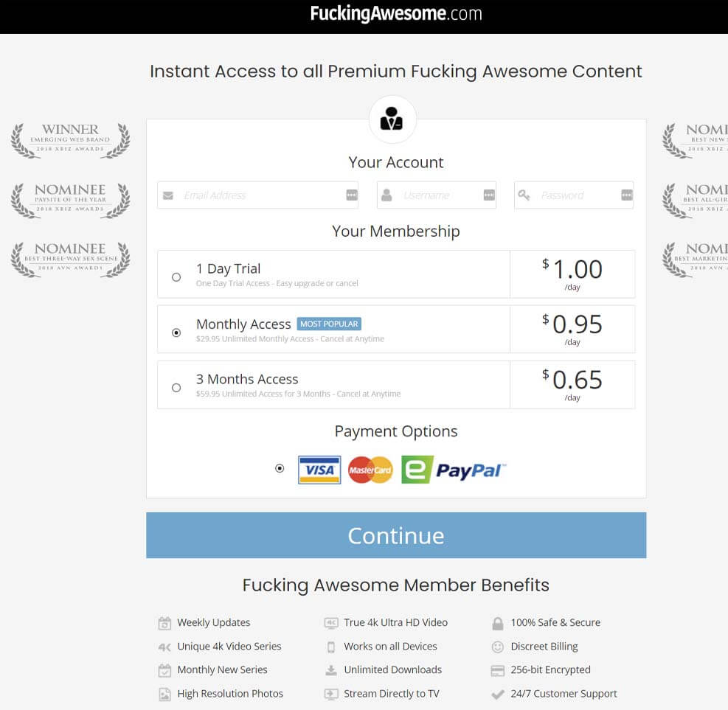
Task: Click the 256-bit Encrypted card icon
Action: pos(498,671)
